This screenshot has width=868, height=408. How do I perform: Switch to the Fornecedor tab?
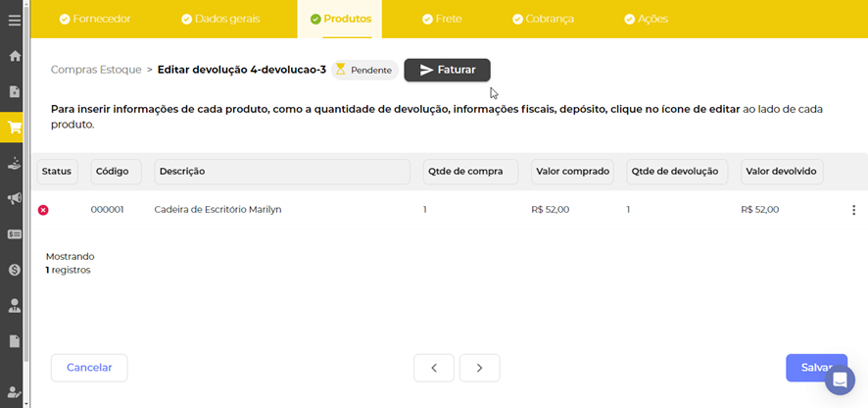[94, 19]
